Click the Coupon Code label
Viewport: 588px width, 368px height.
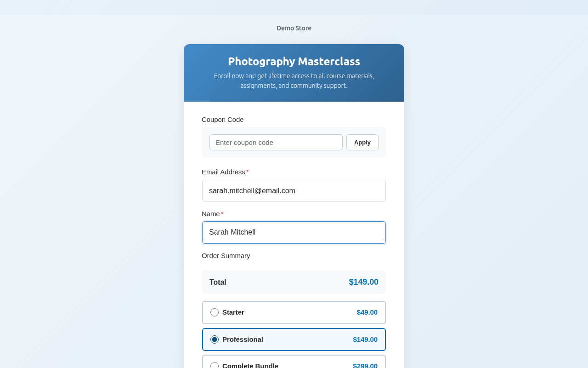223,120
